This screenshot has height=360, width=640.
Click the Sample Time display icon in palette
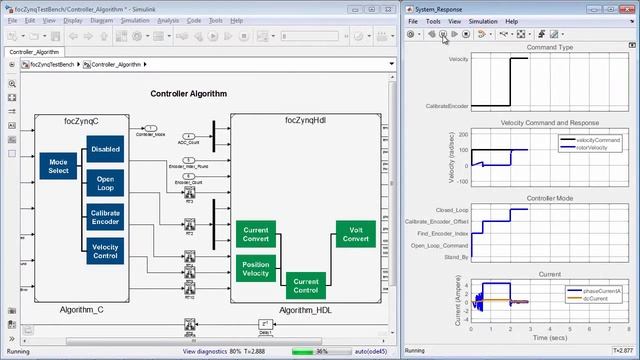(x=12, y=111)
